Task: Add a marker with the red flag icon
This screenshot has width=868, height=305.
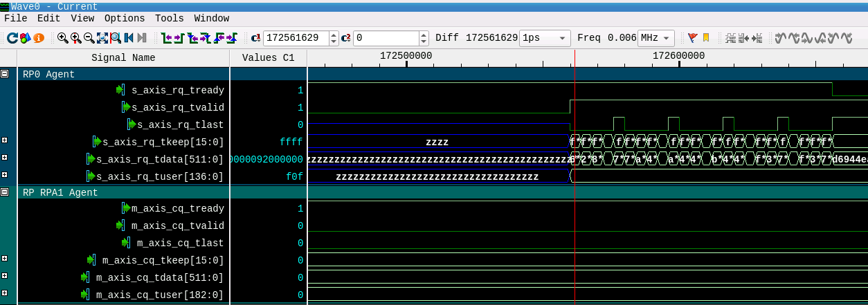Action: (x=692, y=38)
